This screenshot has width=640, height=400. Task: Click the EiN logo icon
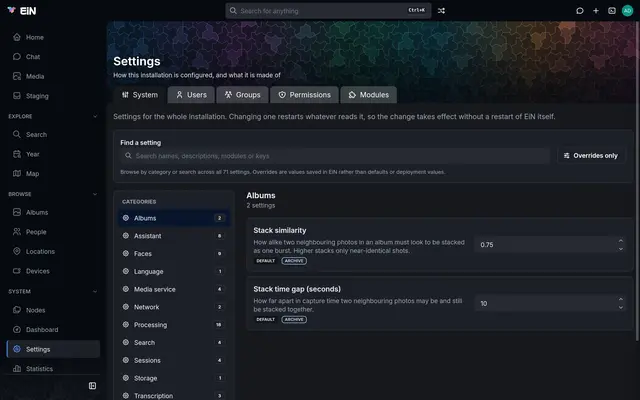click(x=11, y=10)
